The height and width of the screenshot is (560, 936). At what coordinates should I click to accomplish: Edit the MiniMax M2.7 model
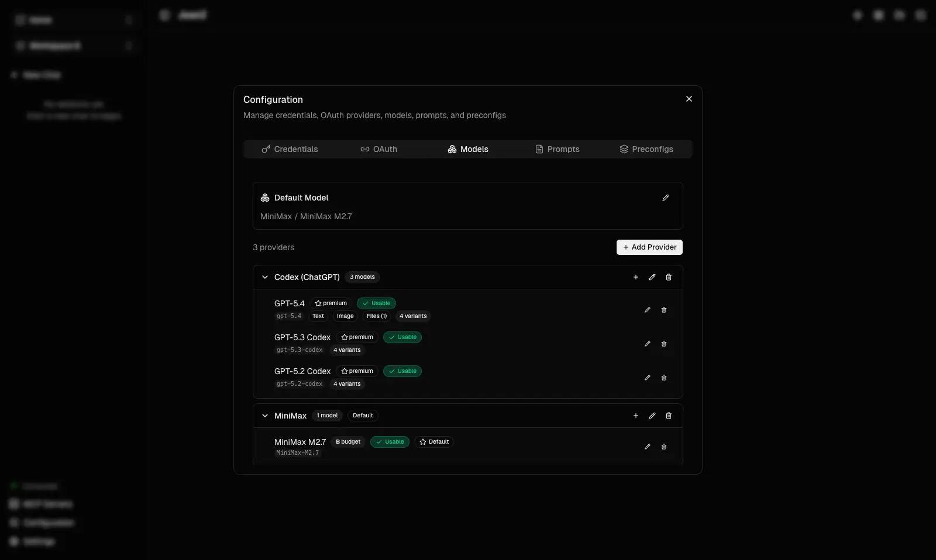[648, 447]
